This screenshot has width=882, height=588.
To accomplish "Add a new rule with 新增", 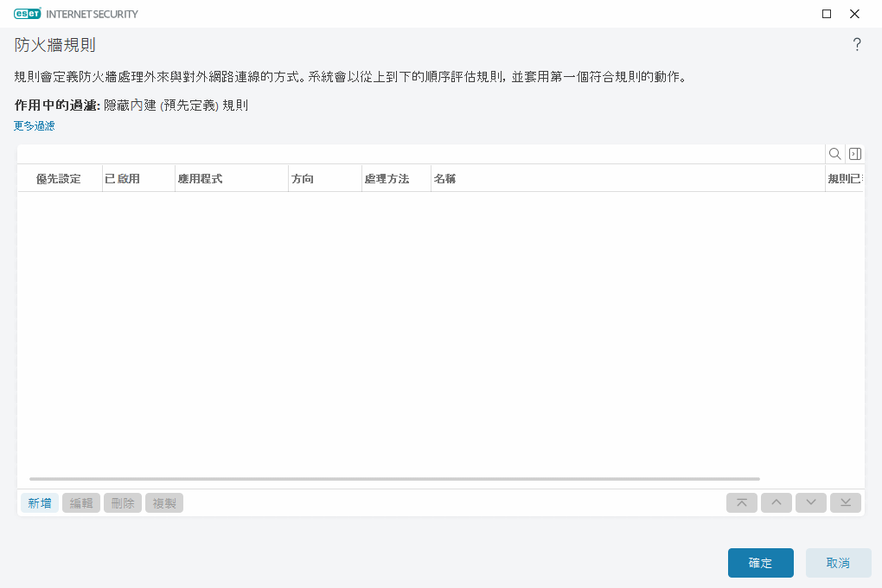I will [39, 502].
